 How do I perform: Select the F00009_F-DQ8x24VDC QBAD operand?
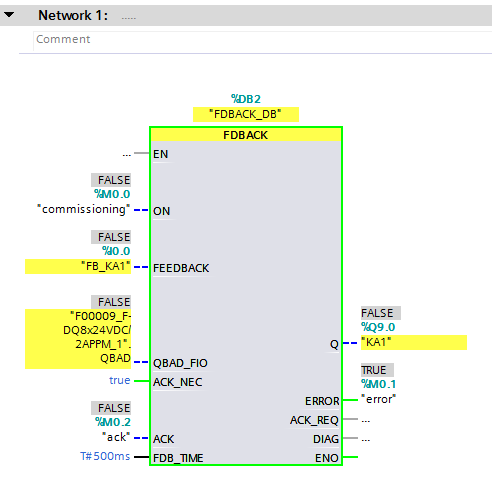[78, 339]
